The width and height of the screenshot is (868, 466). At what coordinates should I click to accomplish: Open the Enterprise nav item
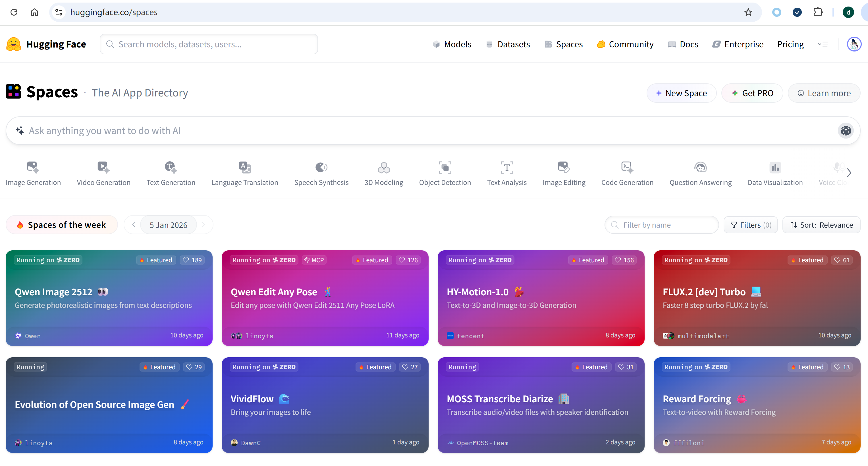click(738, 44)
